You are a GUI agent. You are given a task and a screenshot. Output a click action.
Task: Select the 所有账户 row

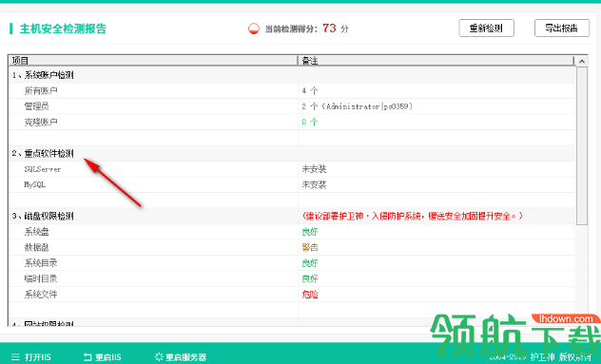coord(292,91)
